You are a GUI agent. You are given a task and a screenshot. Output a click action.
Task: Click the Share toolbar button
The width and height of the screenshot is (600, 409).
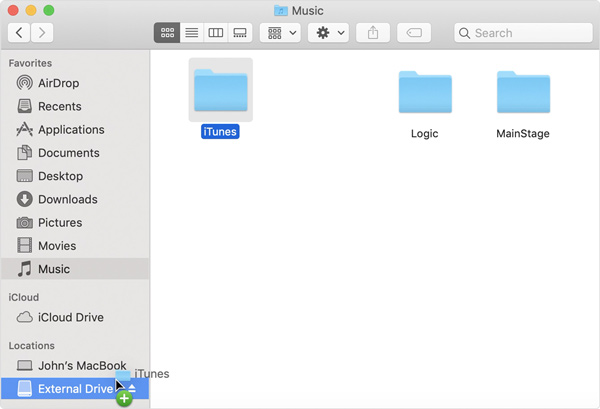tap(373, 33)
